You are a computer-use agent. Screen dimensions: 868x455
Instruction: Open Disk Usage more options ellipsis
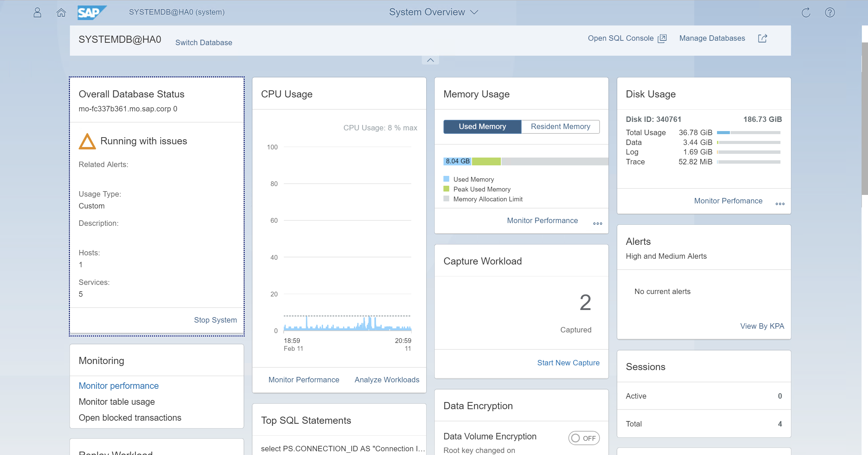780,204
